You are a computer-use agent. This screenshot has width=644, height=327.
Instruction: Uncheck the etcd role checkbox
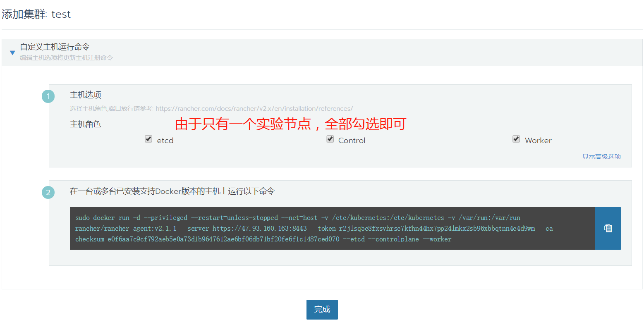[x=148, y=139]
